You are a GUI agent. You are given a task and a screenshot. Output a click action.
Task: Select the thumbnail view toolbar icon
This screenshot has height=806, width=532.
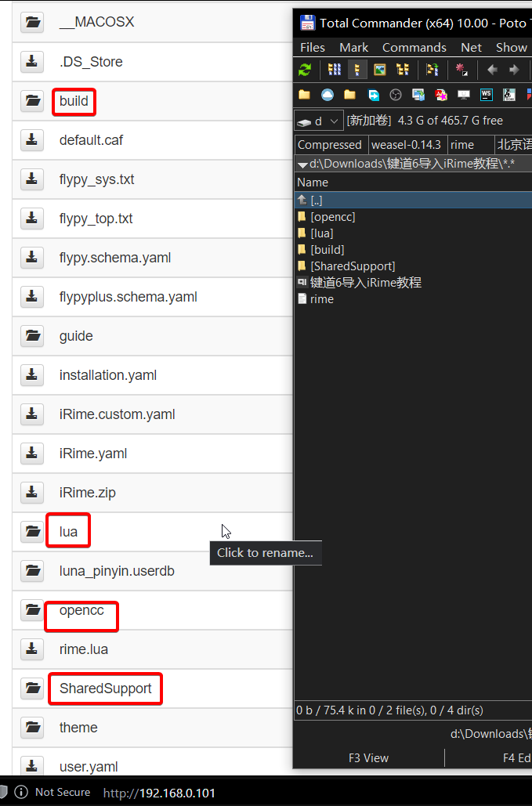point(380,70)
